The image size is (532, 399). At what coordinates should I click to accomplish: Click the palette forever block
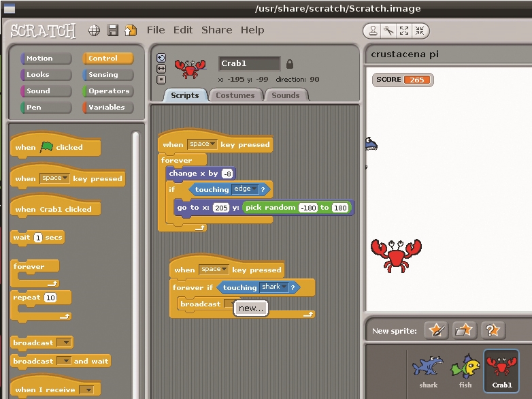coord(35,273)
